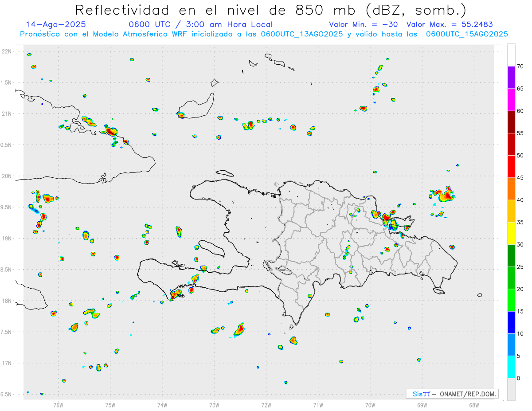Click the '75W' longitude axis label
The height and width of the screenshot is (411, 532).
110,404
